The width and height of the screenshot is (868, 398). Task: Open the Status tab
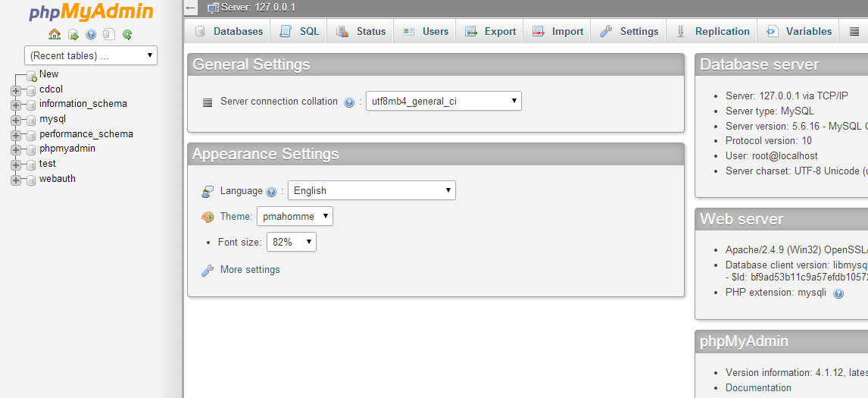pos(361,32)
